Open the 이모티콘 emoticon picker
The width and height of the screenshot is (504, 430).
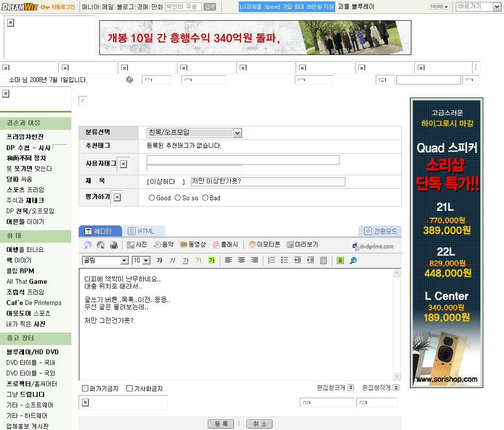264,245
